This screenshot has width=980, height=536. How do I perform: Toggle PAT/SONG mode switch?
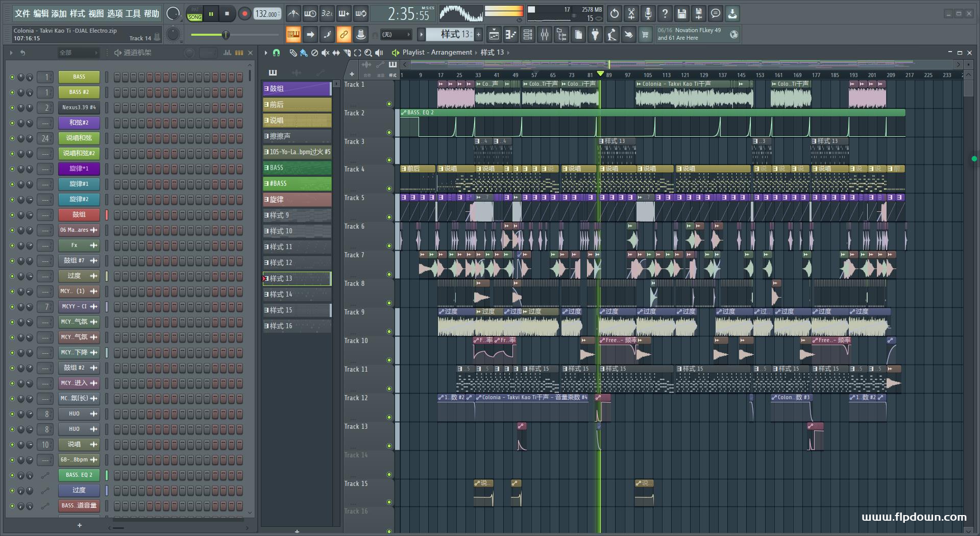pos(194,14)
